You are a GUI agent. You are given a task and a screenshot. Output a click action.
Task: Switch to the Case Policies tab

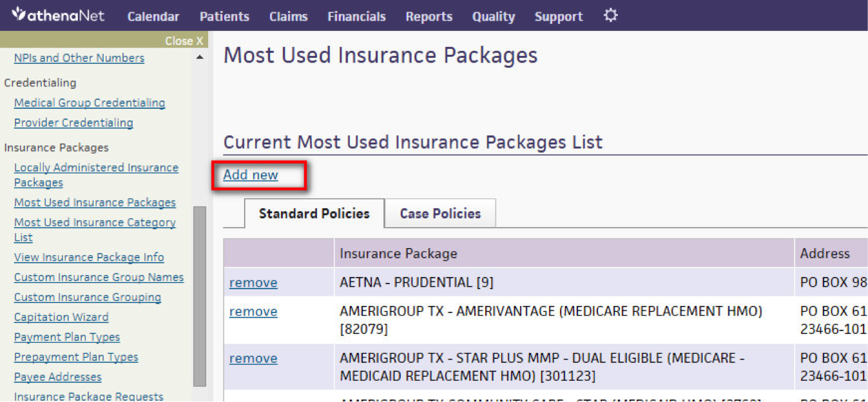coord(440,213)
